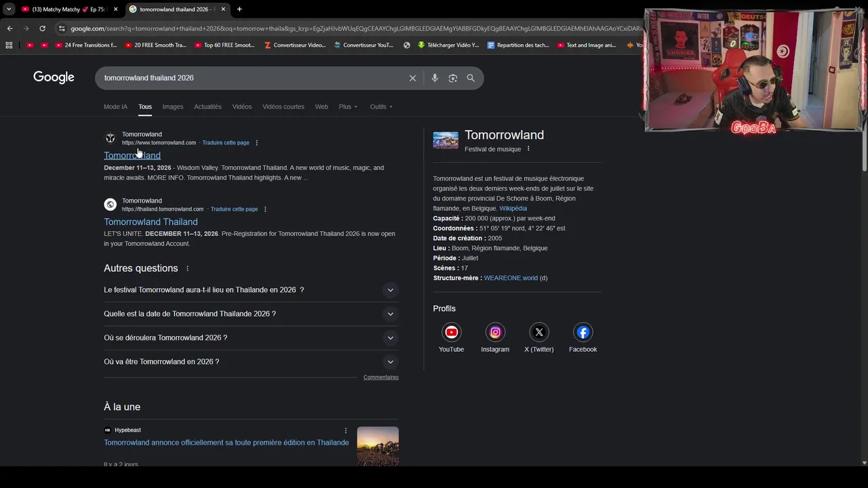Open the Plus dropdown menu

tap(348, 106)
